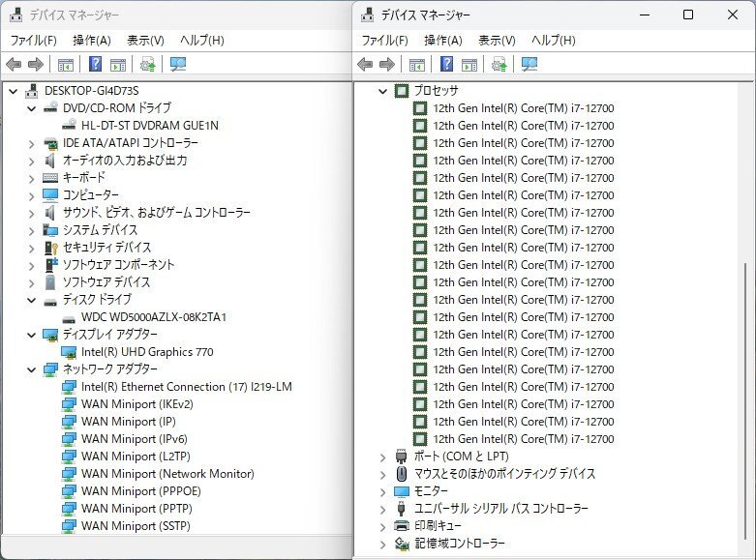Click the セキュリティ デバイス key icon
756x560 pixels.
pos(50,248)
